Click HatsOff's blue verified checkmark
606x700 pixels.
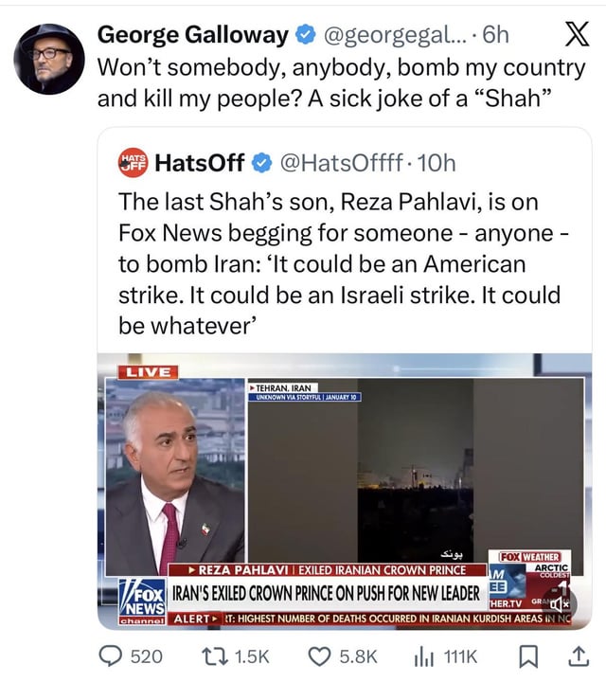coord(262,163)
